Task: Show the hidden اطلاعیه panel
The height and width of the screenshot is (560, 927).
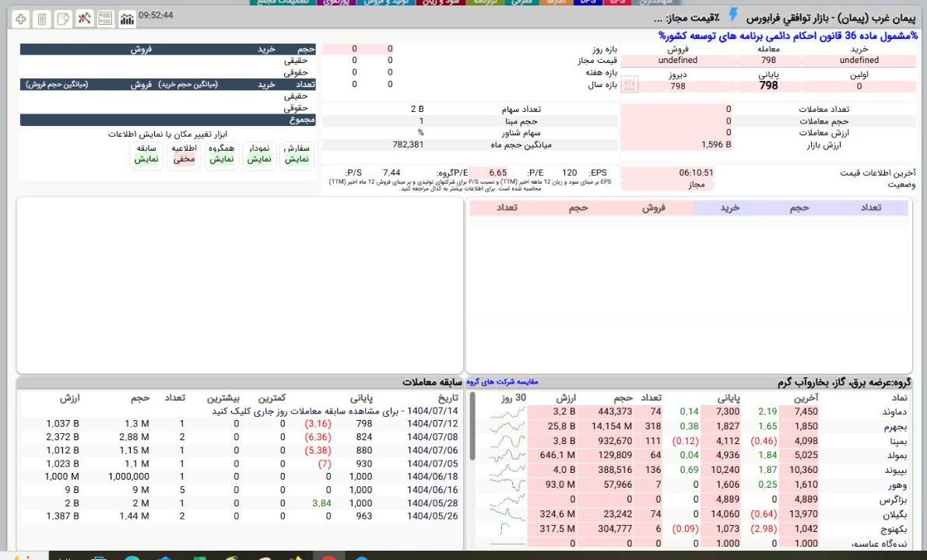Action: pyautogui.click(x=184, y=152)
